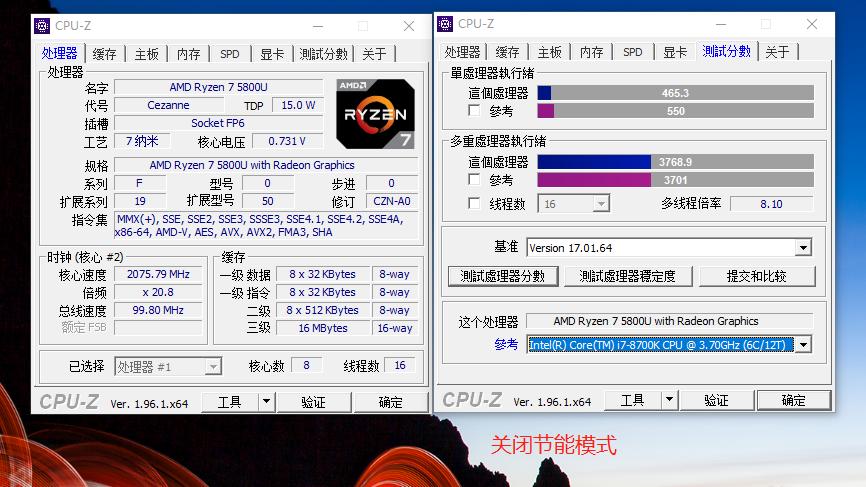Click multi-thread reference bar showing 3701
Viewport: 866px width, 487px height.
[675, 179]
